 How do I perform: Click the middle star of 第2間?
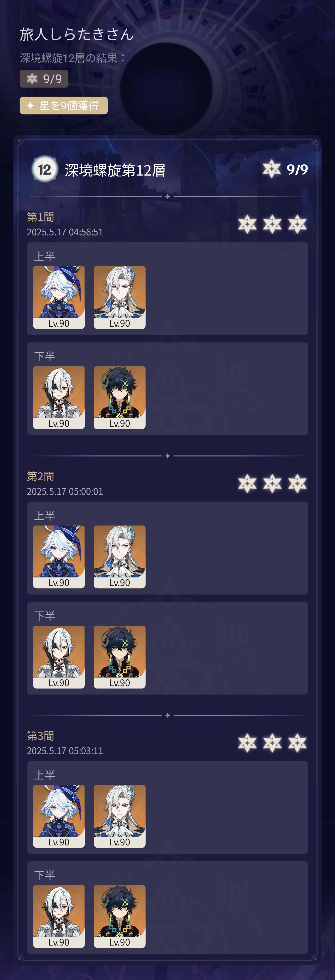(x=272, y=484)
